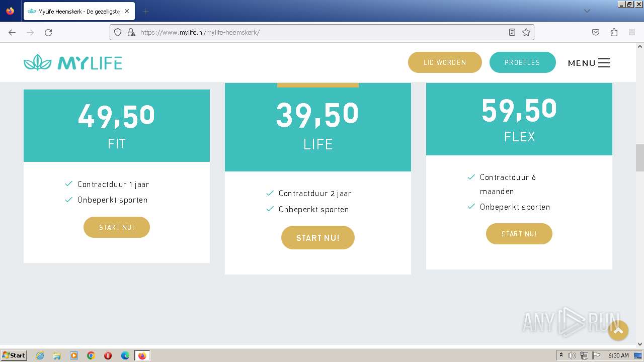Open the hamburger MENU icon

tap(604, 63)
